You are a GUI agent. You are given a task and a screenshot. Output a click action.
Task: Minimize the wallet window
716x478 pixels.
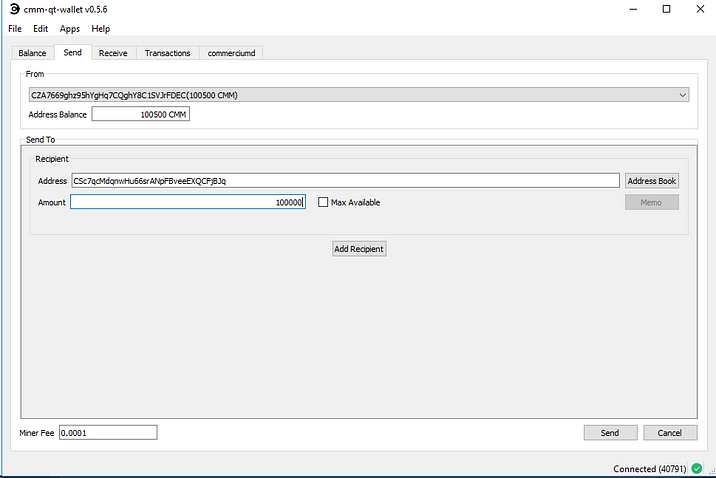(x=633, y=9)
